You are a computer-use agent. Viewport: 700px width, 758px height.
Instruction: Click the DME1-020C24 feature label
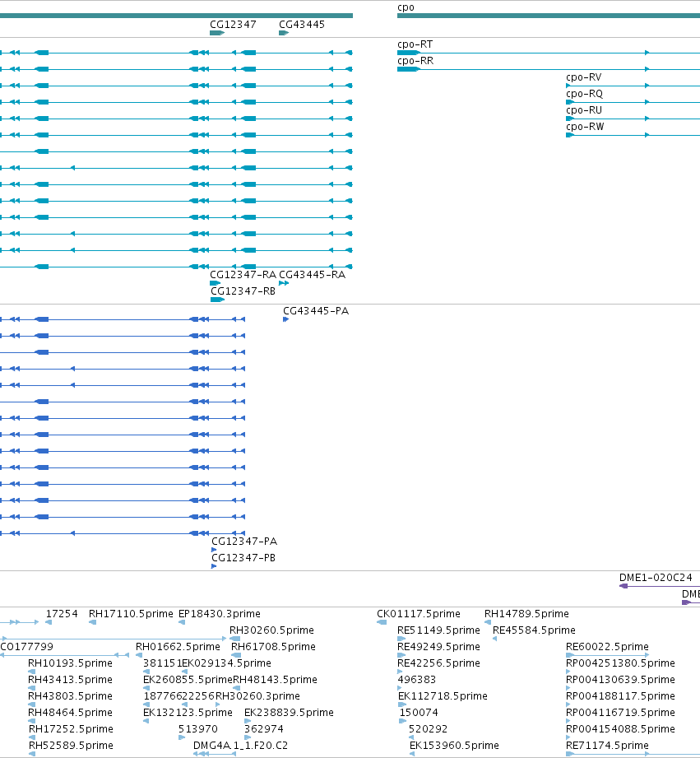click(x=656, y=577)
